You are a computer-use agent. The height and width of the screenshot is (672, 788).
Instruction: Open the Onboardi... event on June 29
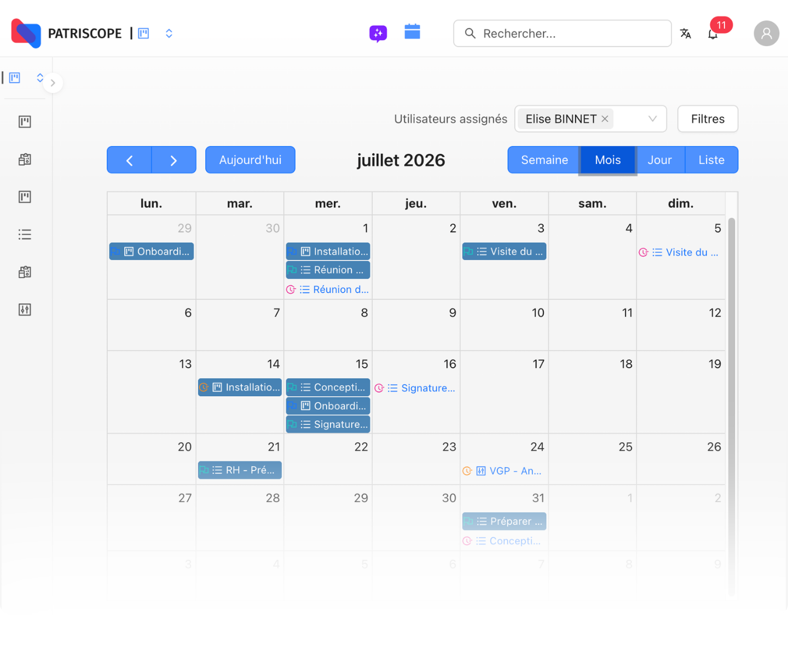[x=152, y=251]
